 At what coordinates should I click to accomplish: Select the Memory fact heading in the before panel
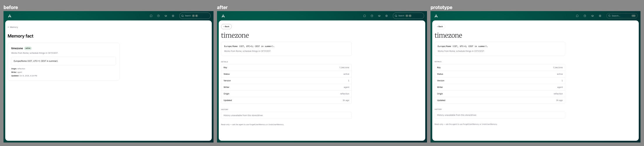click(x=20, y=36)
